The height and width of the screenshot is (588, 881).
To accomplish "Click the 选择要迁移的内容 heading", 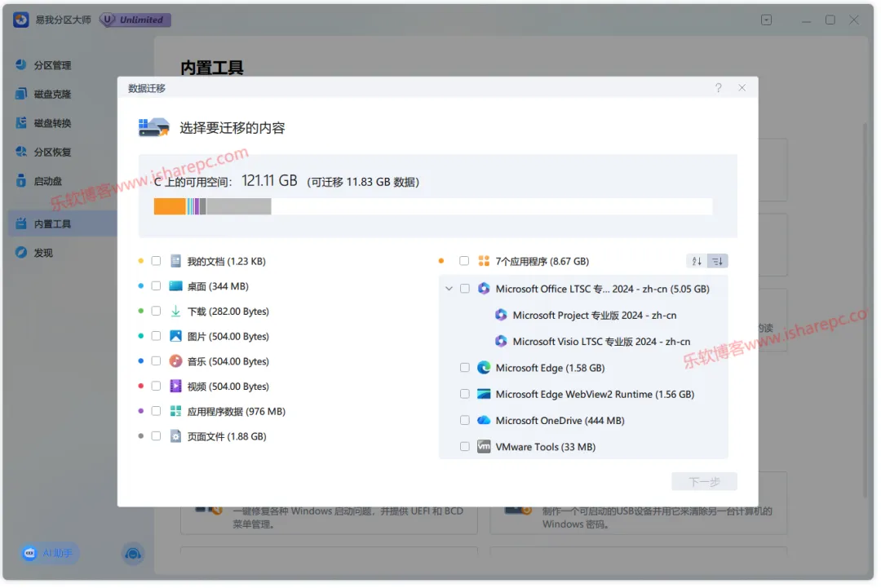I will click(x=232, y=128).
